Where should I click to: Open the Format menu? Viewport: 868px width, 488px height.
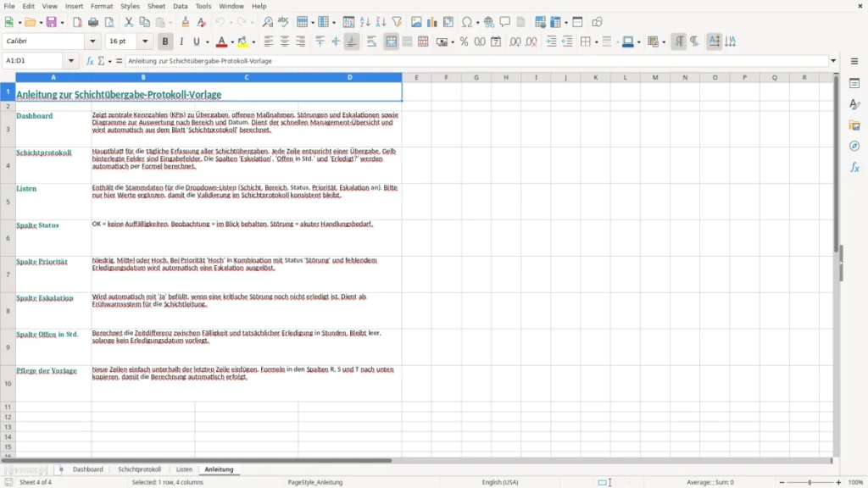point(102,6)
